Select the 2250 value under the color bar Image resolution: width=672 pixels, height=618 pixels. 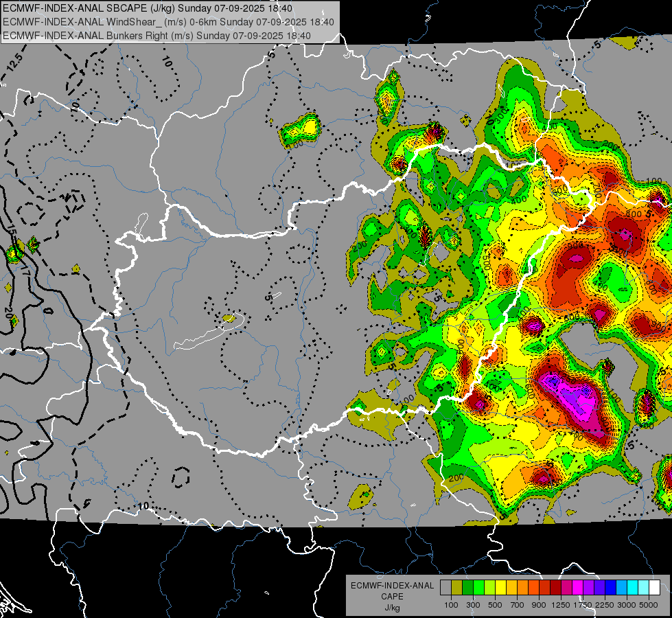[605, 605]
